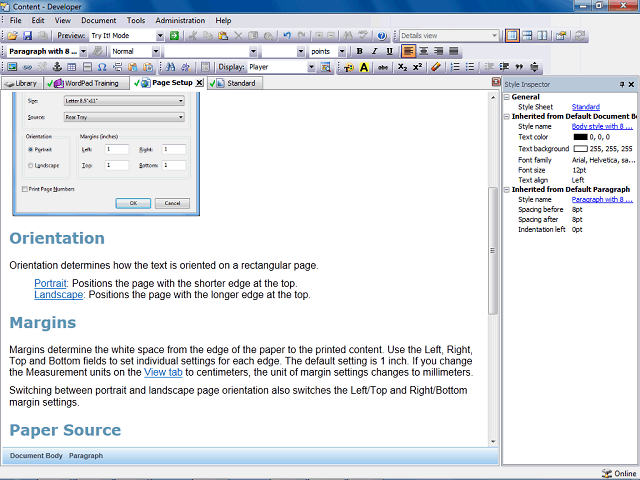Open the Display Player dropdown
Viewport: 640px width, 480px height.
[311, 67]
